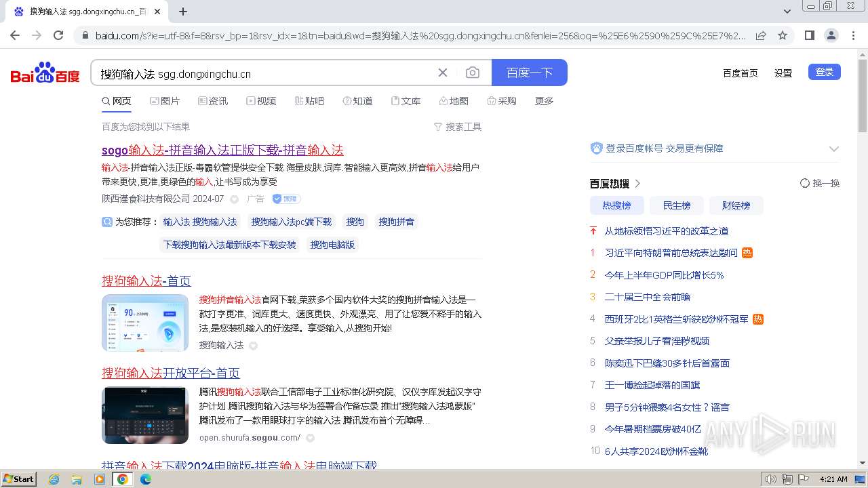Open hot search 今年上半年GDP同比增长5%

tap(664, 275)
